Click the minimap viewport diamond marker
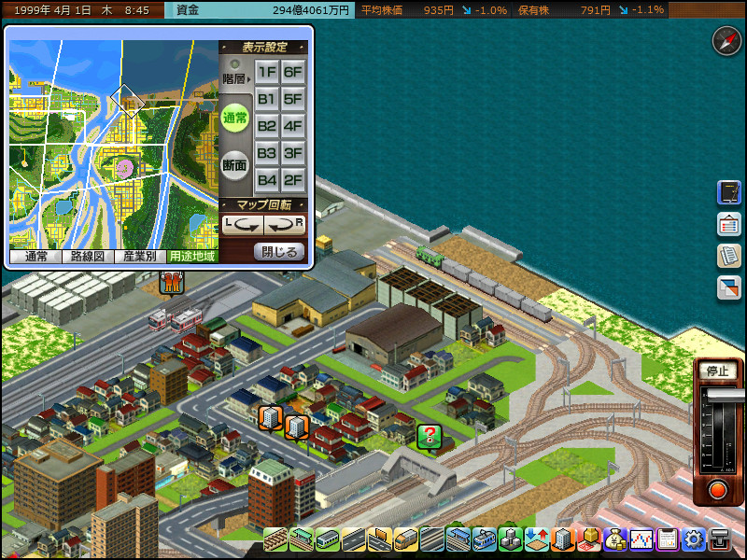Viewport: 747px width, 560px height. click(x=128, y=101)
